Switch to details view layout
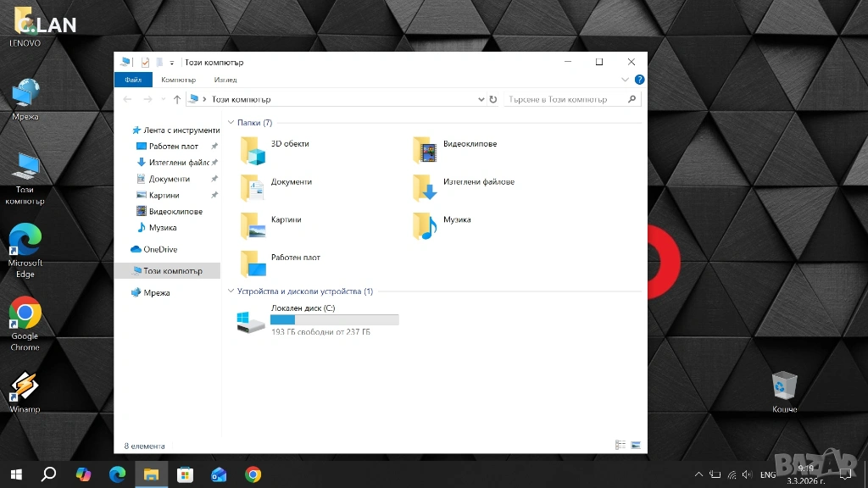Image resolution: width=868 pixels, height=488 pixels. pyautogui.click(x=620, y=445)
